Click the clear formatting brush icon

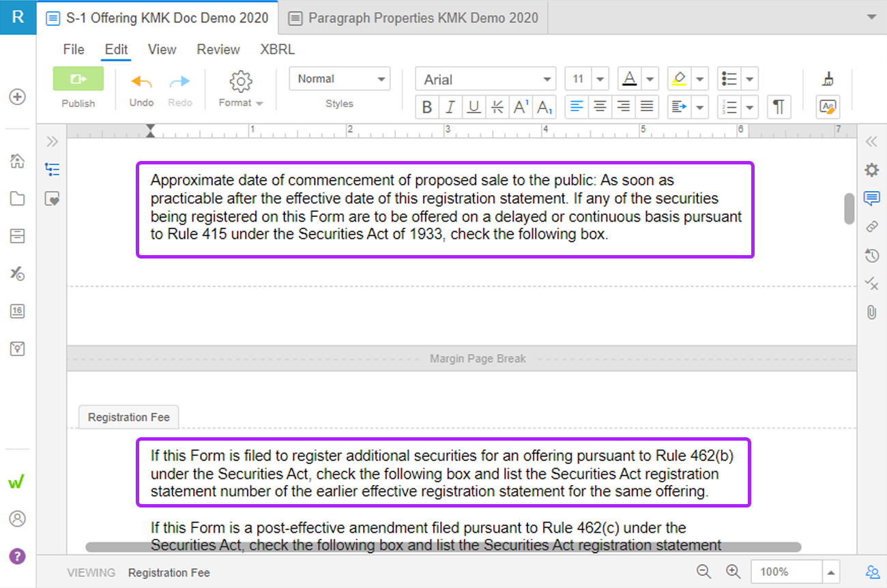[x=828, y=79]
